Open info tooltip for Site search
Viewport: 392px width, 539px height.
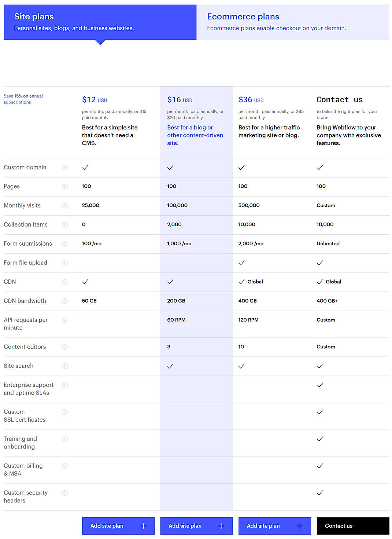pos(65,366)
